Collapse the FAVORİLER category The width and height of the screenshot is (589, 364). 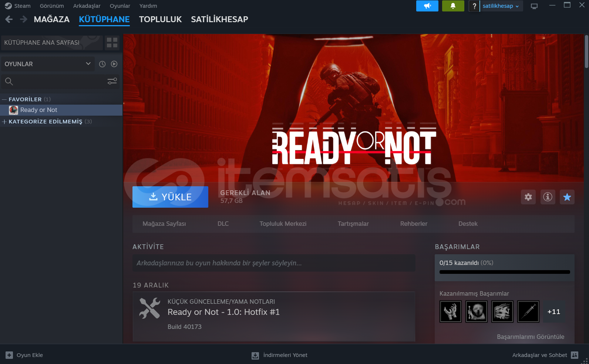[x=4, y=99]
